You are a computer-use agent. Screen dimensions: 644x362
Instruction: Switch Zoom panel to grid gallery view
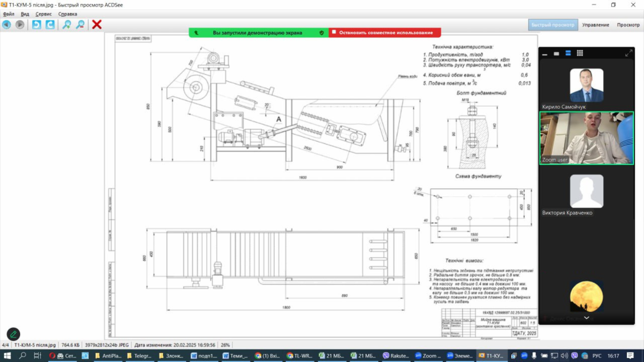[x=580, y=53]
